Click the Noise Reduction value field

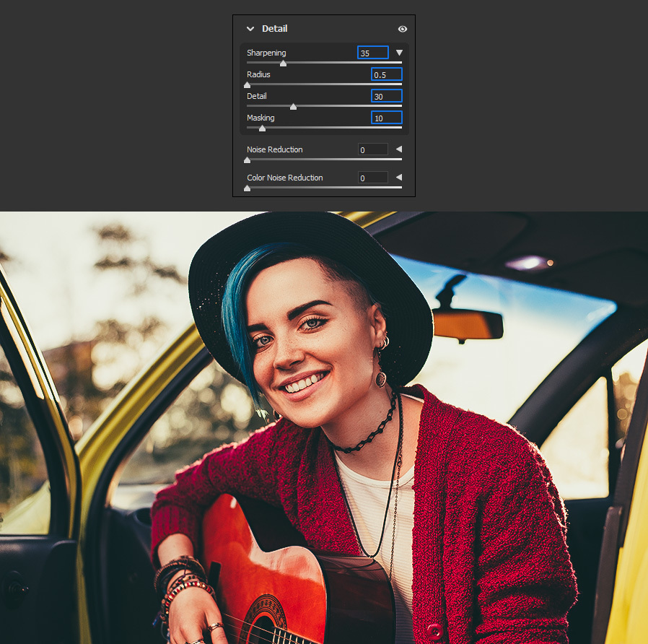[373, 149]
